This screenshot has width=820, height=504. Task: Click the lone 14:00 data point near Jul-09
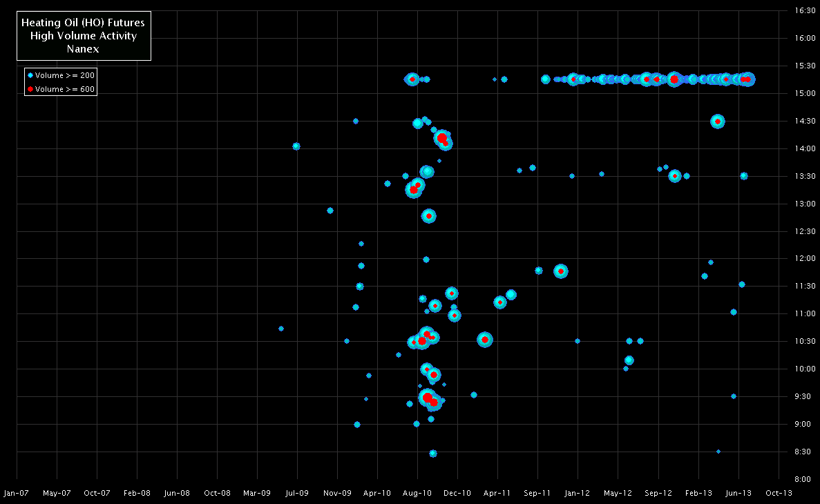click(x=296, y=146)
